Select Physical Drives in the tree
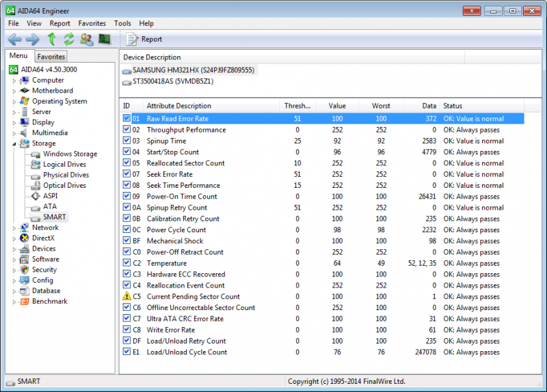This screenshot has height=392, width=547. coord(64,175)
